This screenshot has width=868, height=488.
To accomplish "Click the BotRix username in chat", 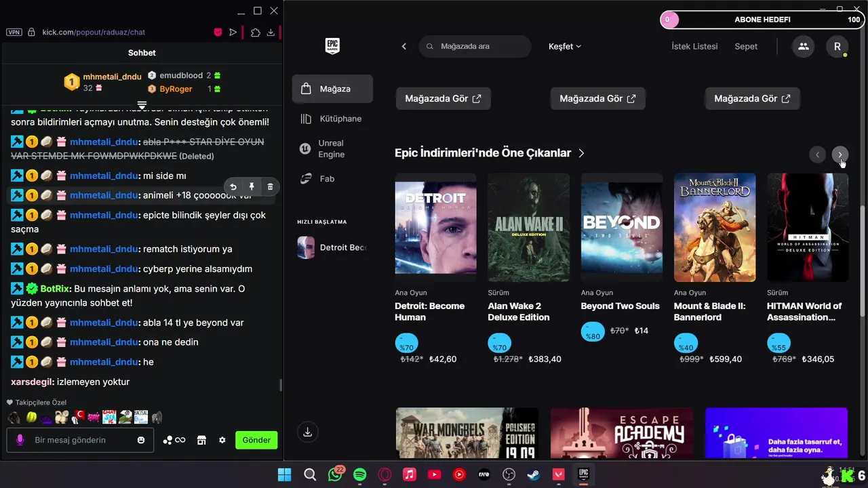I will 56,289.
